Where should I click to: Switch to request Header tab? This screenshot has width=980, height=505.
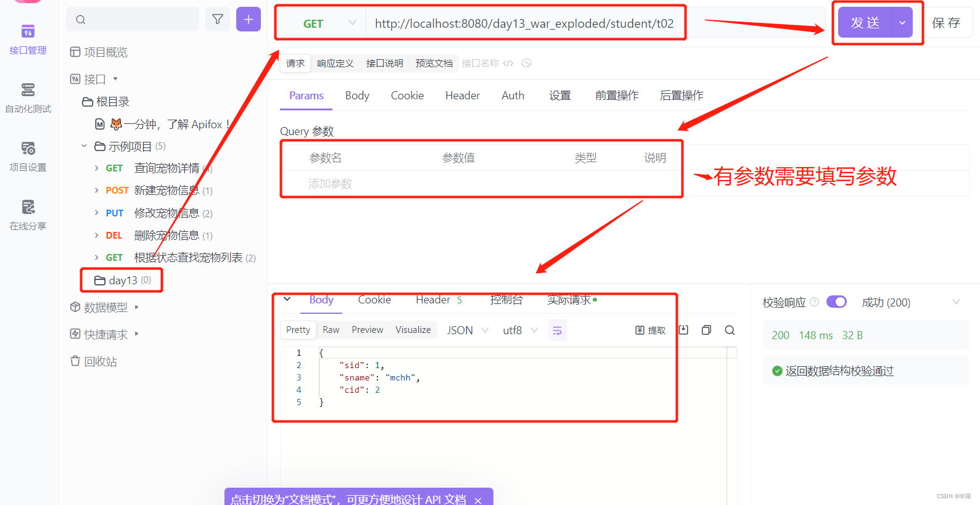(x=463, y=96)
